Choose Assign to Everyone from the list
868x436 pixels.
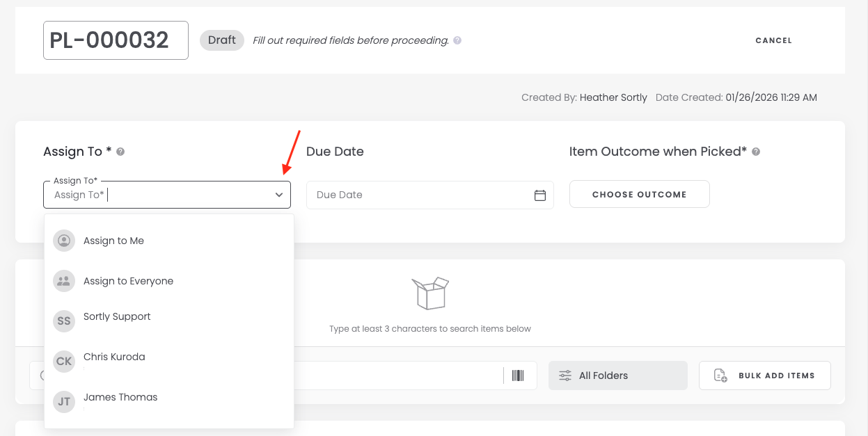pyautogui.click(x=128, y=281)
